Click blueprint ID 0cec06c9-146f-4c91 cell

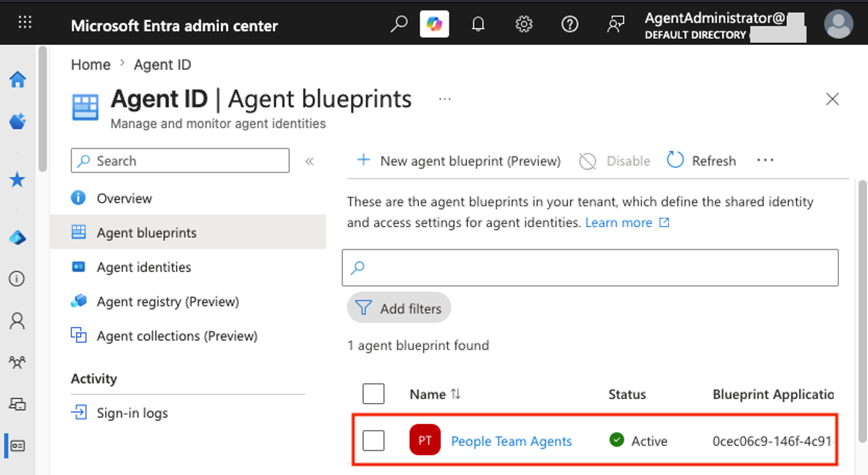tap(773, 441)
